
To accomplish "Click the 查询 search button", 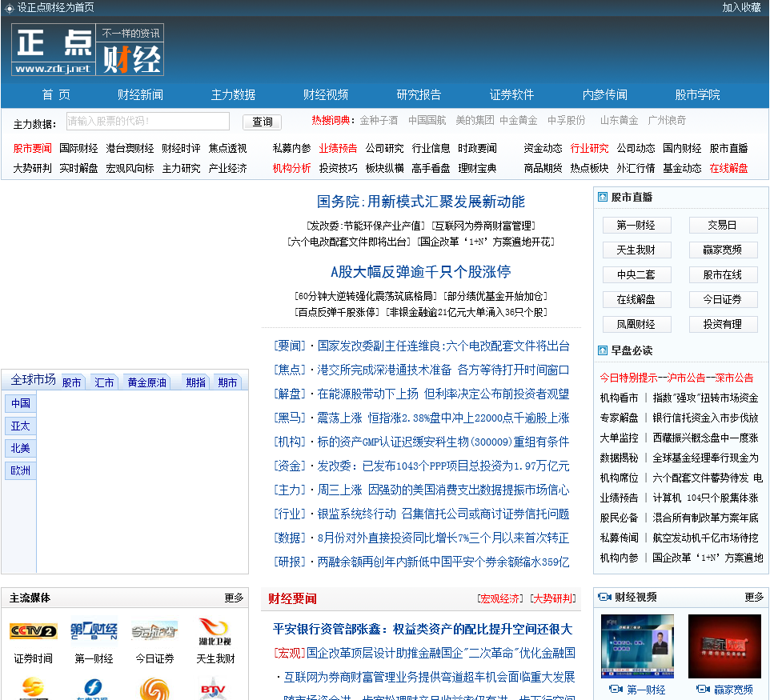I will (263, 122).
